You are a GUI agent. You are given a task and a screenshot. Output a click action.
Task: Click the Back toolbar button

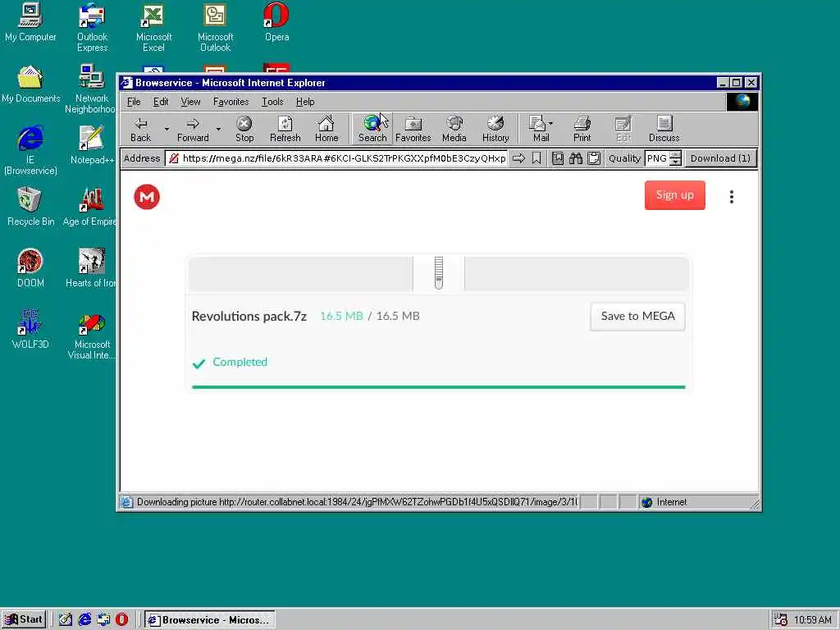click(141, 129)
